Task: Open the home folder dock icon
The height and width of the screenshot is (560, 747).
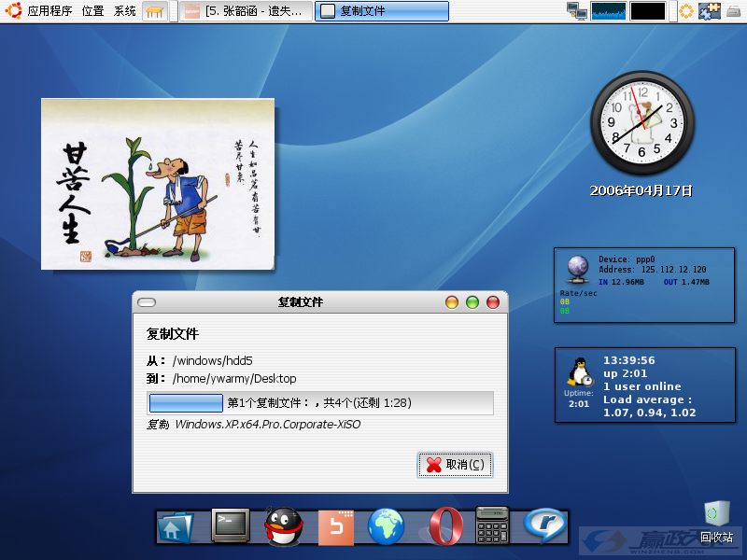Action: [175, 527]
